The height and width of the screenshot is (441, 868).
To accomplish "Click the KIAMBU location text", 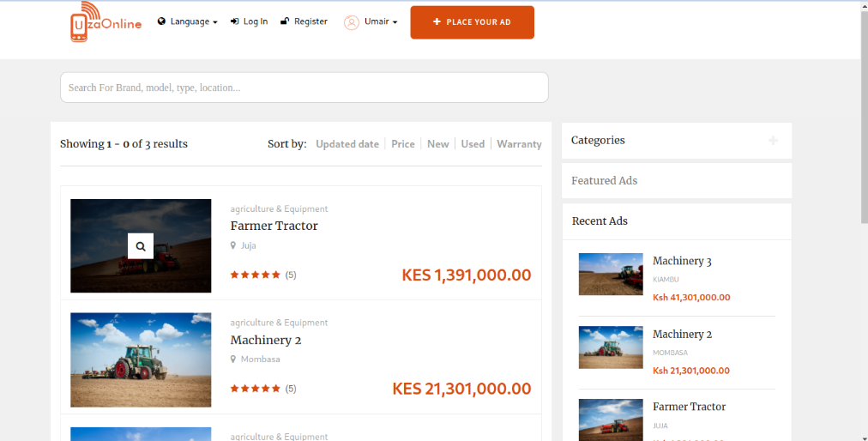I will (x=666, y=280).
